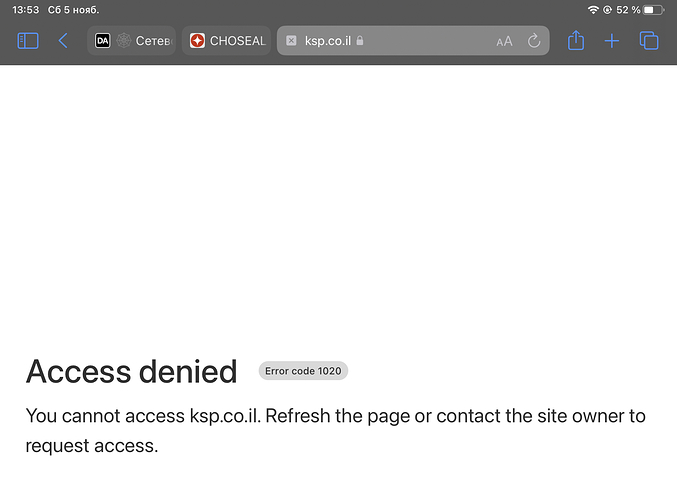Image resolution: width=677 pixels, height=500 pixels.
Task: Tap the Wi-Fi status icon
Action: tap(593, 10)
